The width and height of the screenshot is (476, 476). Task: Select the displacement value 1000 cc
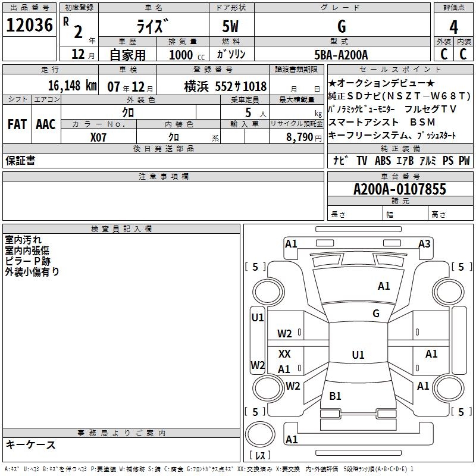pyautogui.click(x=187, y=55)
